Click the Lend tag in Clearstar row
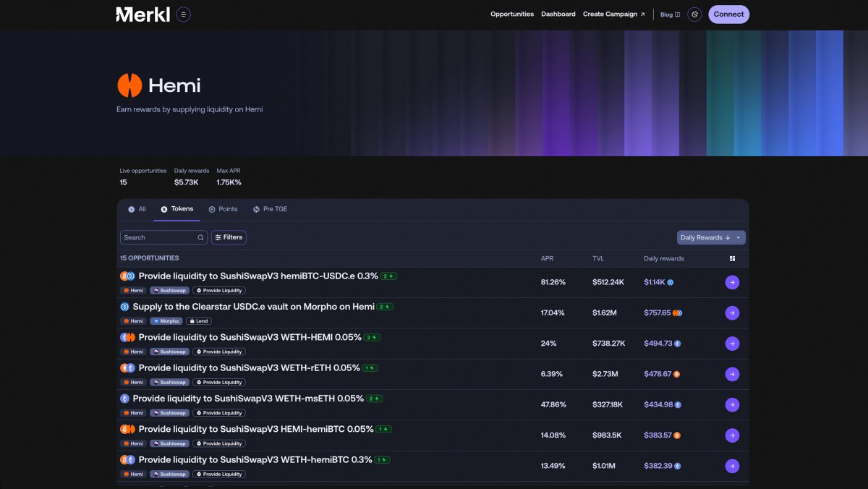The height and width of the screenshot is (489, 868). pyautogui.click(x=199, y=321)
